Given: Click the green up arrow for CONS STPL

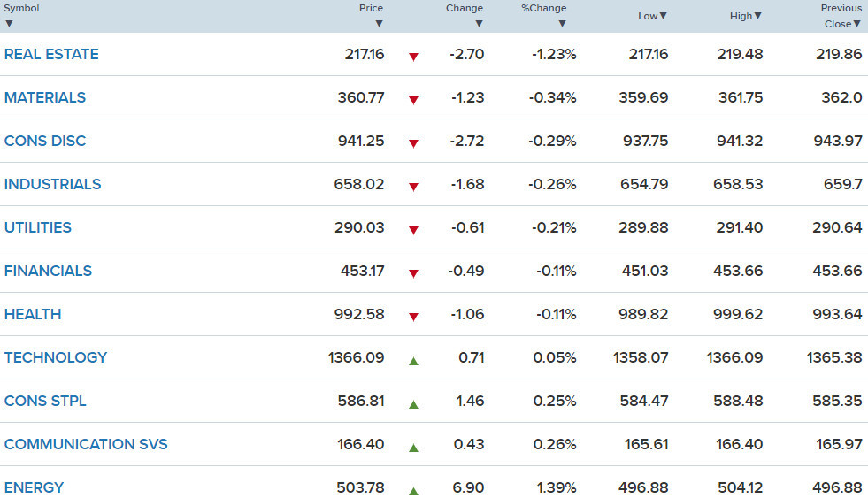Looking at the screenshot, I should [x=413, y=404].
